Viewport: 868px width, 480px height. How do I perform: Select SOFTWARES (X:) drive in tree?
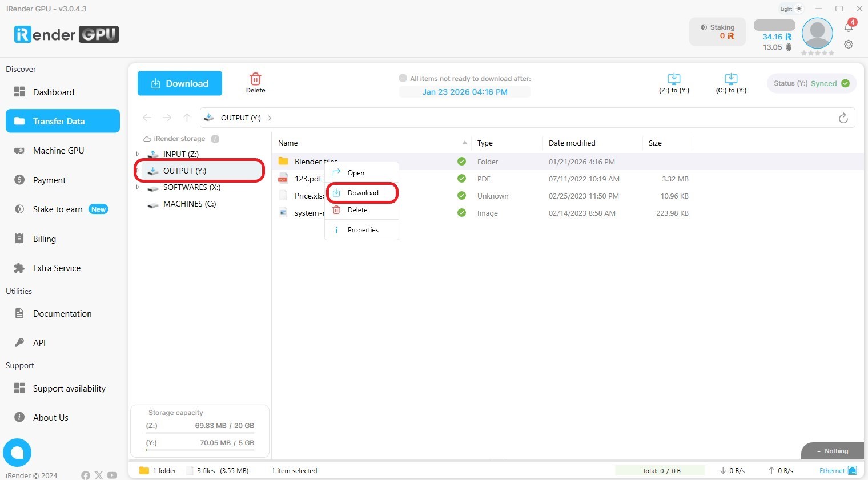pyautogui.click(x=191, y=187)
